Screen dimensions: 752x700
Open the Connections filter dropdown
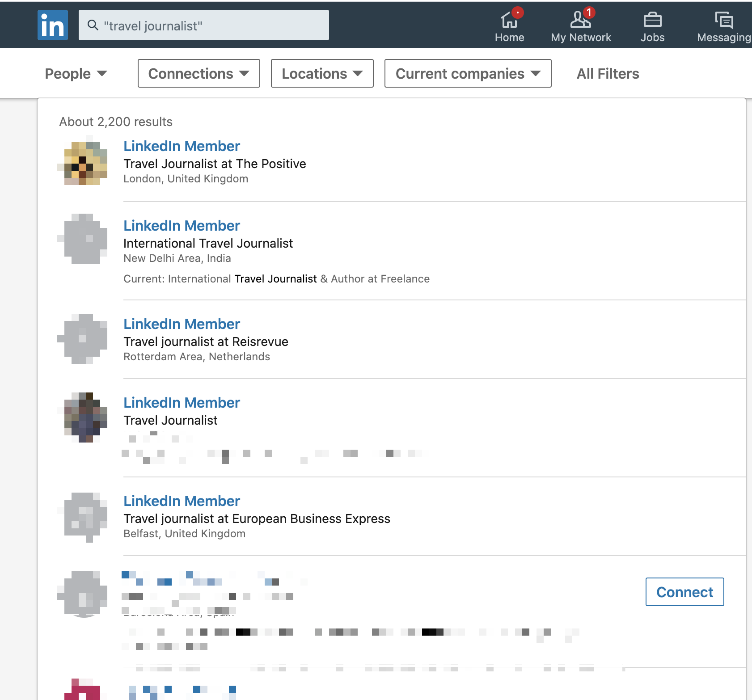(x=199, y=73)
